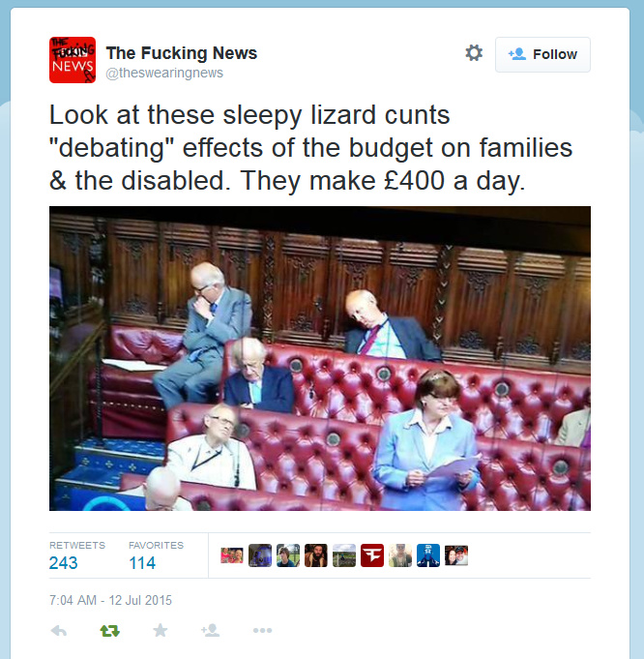Open the bearded man avatar

point(316,555)
